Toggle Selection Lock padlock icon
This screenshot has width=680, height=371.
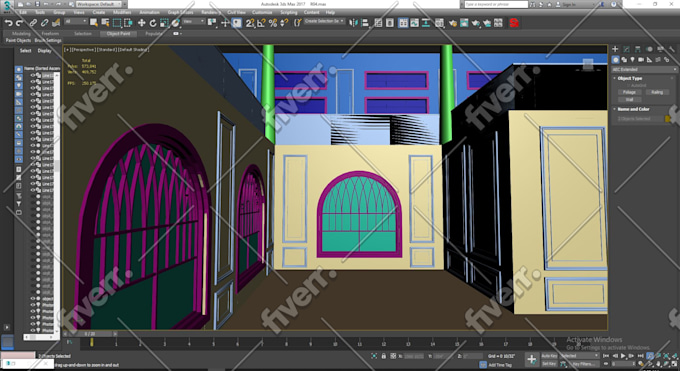pyautogui.click(x=383, y=356)
